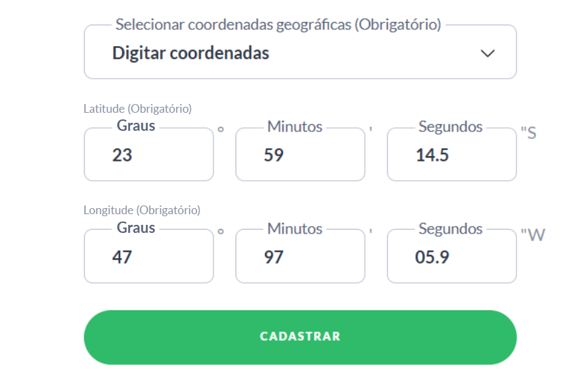Click the 'Graus' label above latitude value 23
This screenshot has height=377, width=588.
(136, 126)
